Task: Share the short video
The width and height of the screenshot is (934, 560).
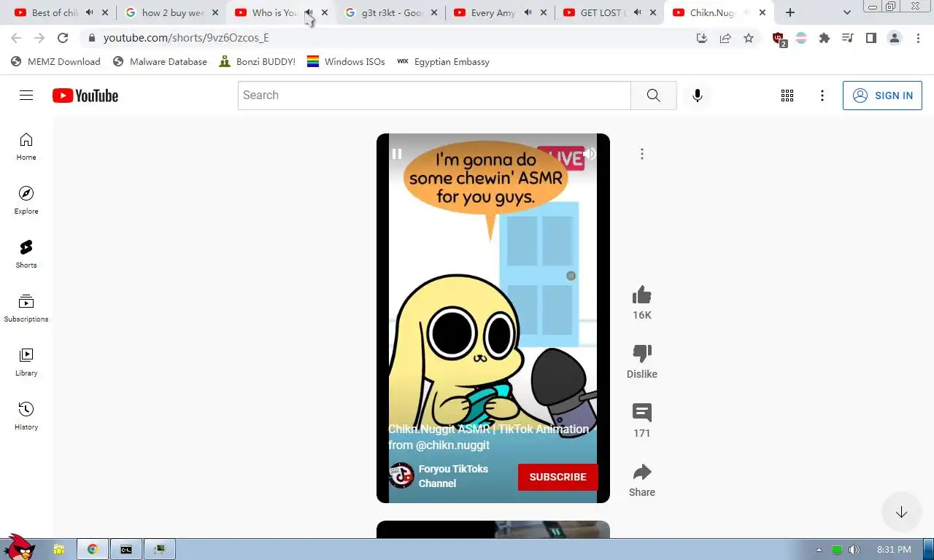Action: (x=642, y=472)
